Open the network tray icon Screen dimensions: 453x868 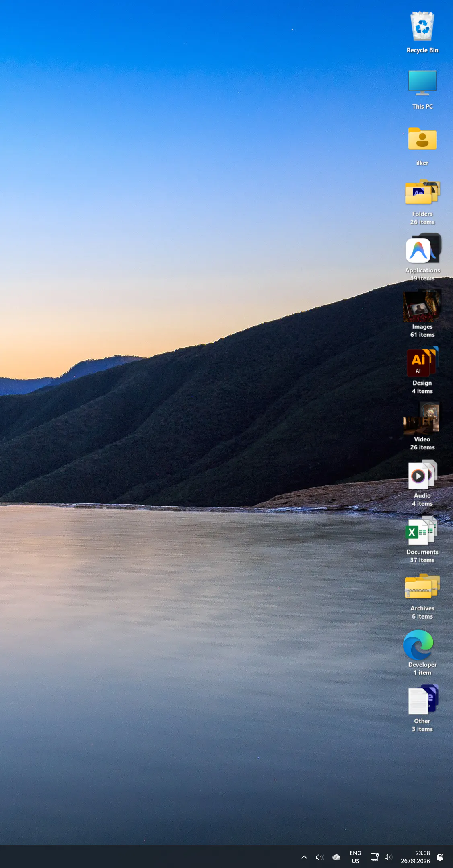[x=374, y=857]
